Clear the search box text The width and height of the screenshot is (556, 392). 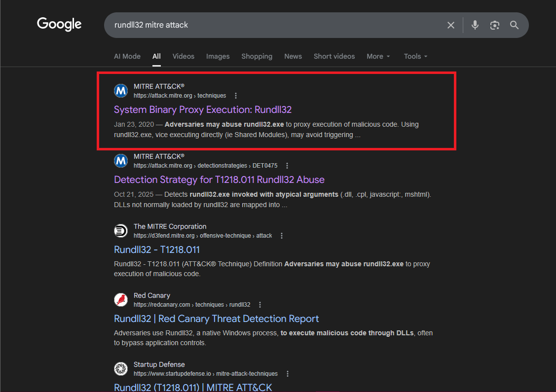pos(450,25)
